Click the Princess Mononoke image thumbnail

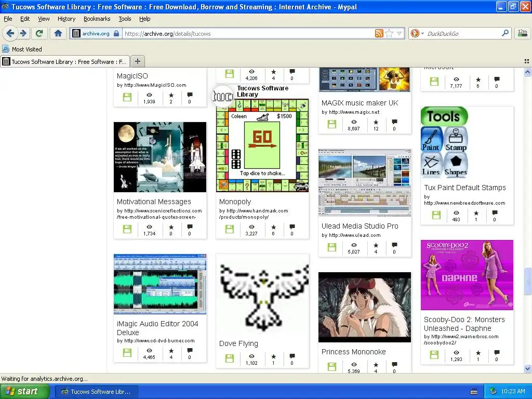click(365, 308)
